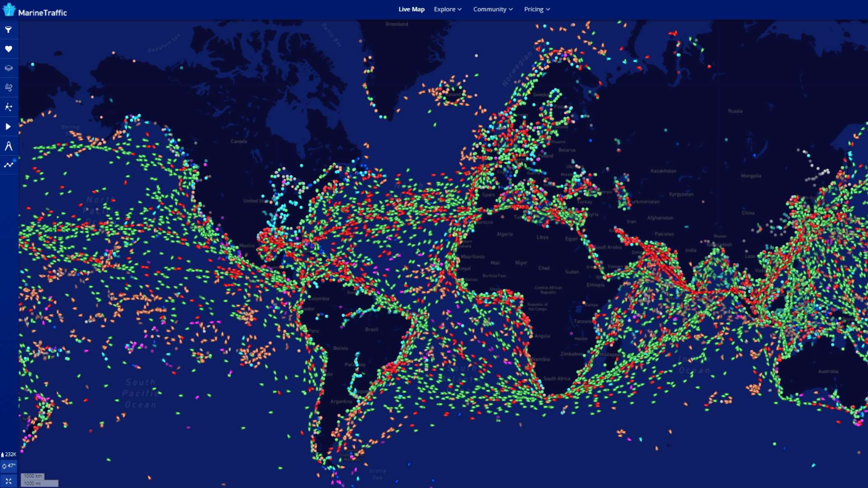
Task: Click the favorites/heart icon in sidebar
Action: click(8, 49)
